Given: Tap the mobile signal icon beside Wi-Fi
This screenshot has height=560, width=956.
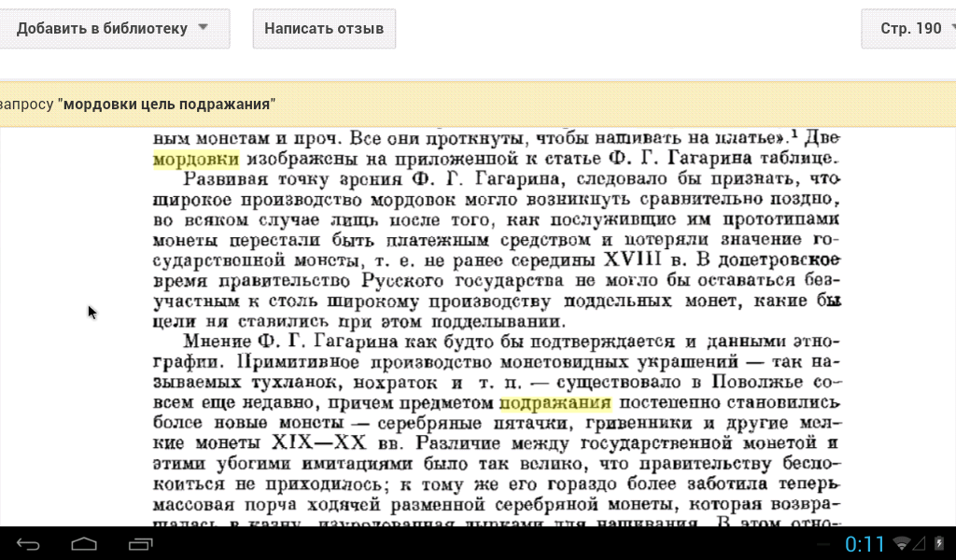Looking at the screenshot, I should [919, 543].
